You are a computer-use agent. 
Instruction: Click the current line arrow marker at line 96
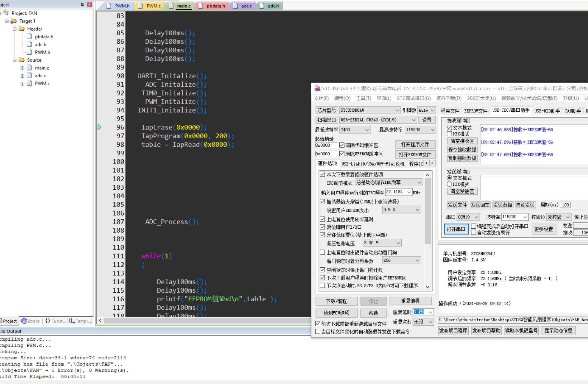coord(99,127)
